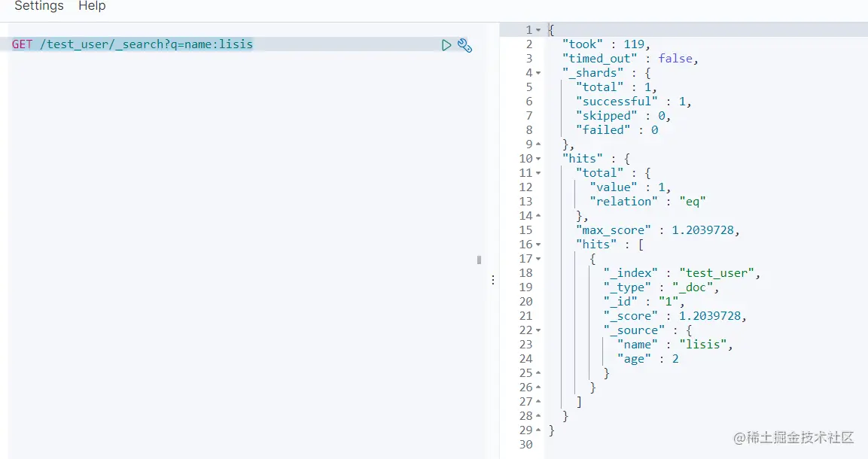Collapse the "total" object fold arrow on line 11

click(538, 173)
